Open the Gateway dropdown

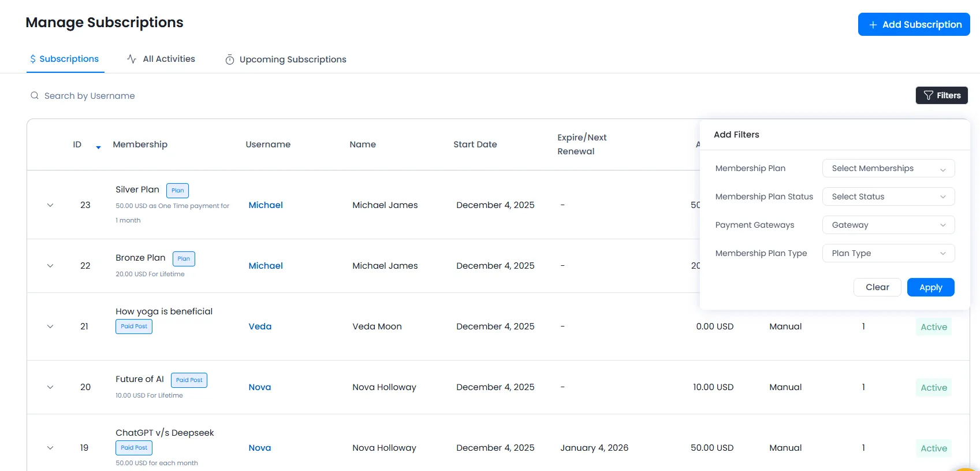pos(888,225)
